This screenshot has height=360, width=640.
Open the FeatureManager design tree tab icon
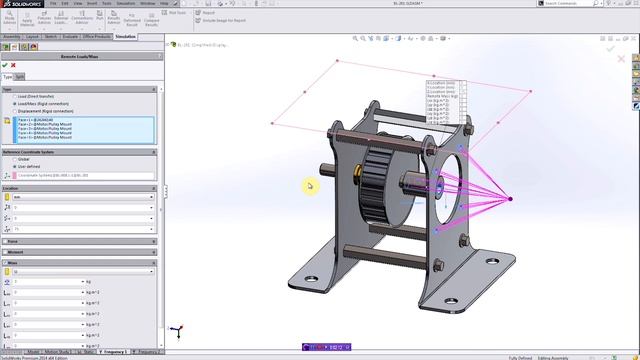pos(6,47)
